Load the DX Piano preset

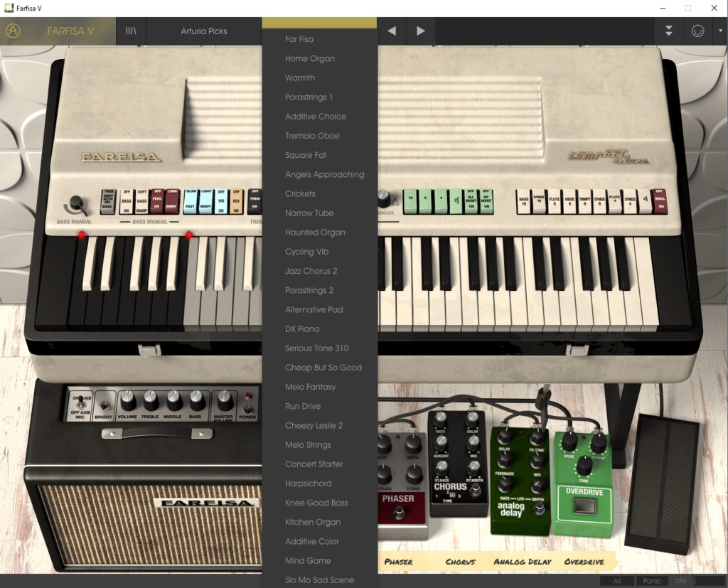pos(319,328)
